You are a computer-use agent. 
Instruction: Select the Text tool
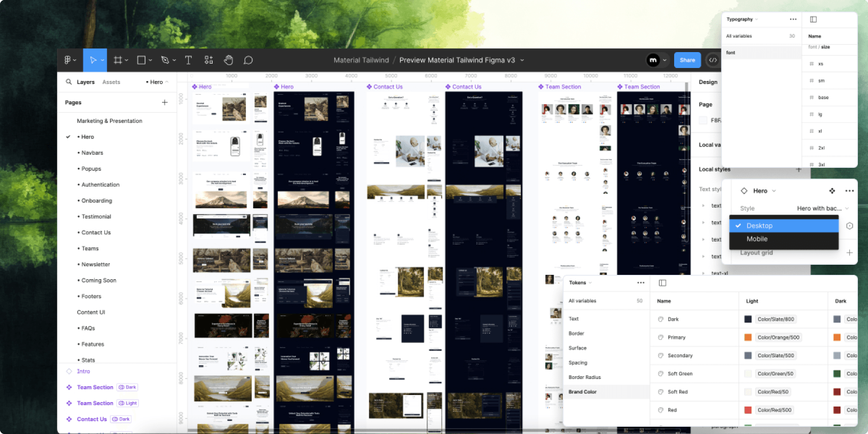188,60
